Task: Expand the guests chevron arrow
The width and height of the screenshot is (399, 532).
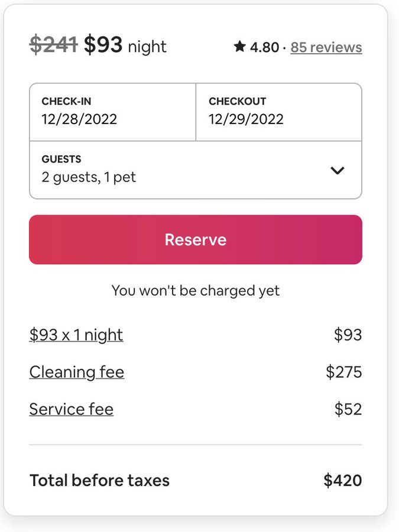Action: click(338, 171)
